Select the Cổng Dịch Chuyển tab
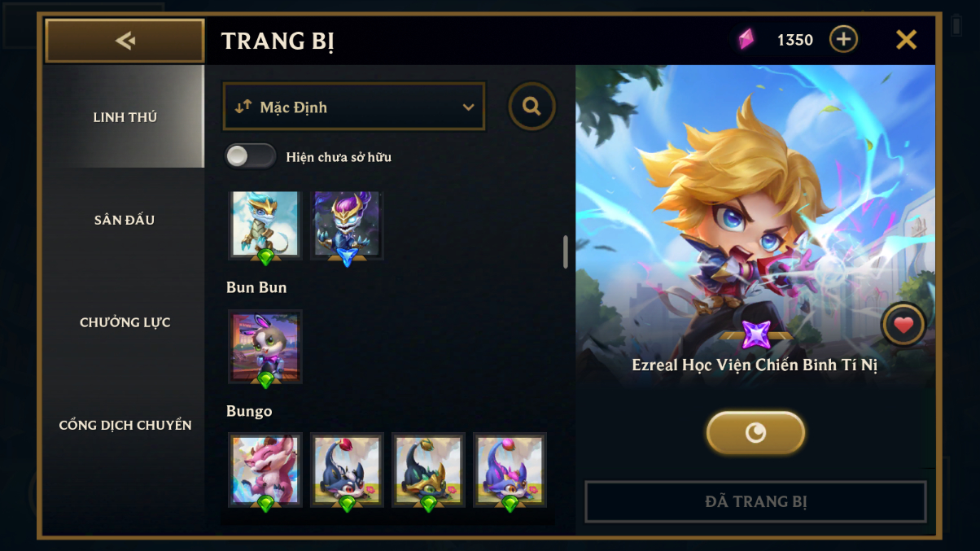 point(125,425)
